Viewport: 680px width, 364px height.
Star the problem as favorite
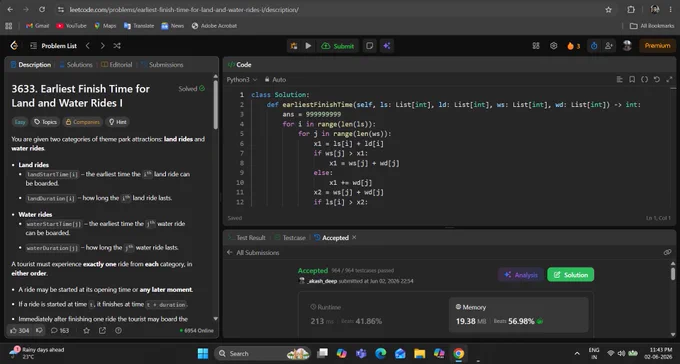coord(86,331)
